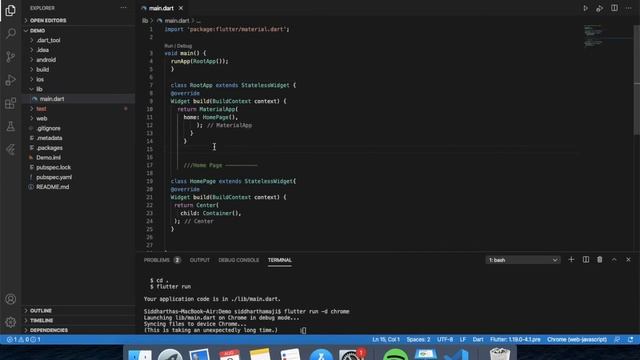Click the Chrome (web-javascript) device selector
Screen dimensions: 640x360
[577, 339]
